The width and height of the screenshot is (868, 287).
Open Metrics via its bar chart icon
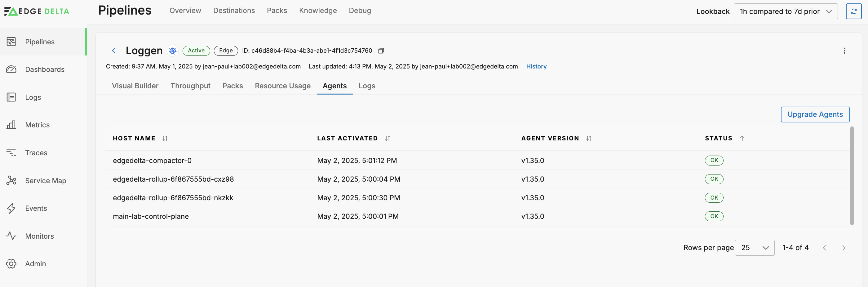[x=11, y=125]
